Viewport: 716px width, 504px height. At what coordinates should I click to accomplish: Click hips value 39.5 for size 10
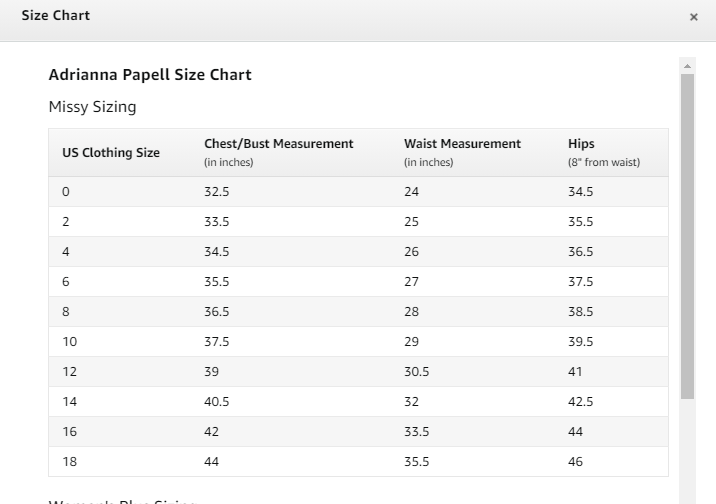pyautogui.click(x=580, y=342)
